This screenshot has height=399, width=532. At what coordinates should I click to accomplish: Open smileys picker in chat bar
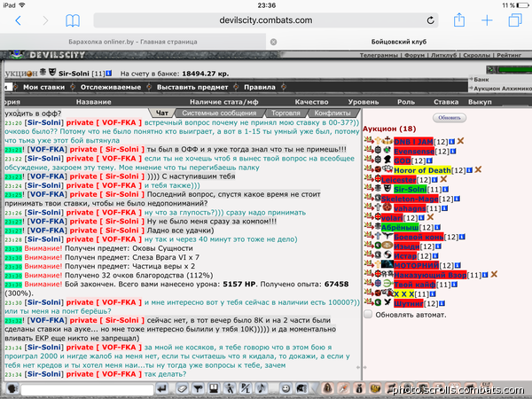[286, 388]
